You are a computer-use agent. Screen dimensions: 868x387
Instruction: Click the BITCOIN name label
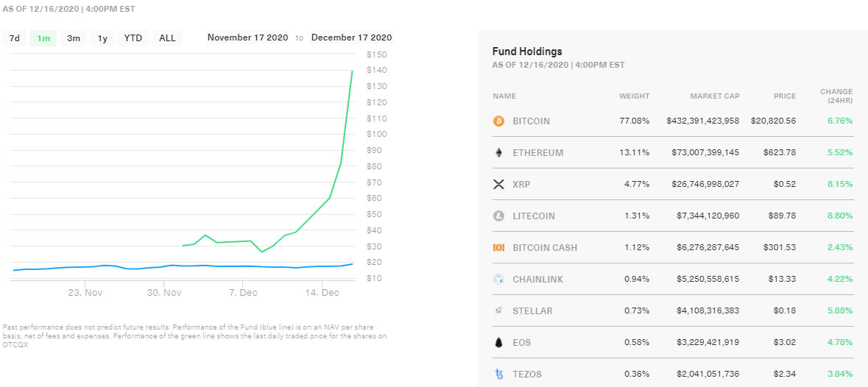[532, 121]
